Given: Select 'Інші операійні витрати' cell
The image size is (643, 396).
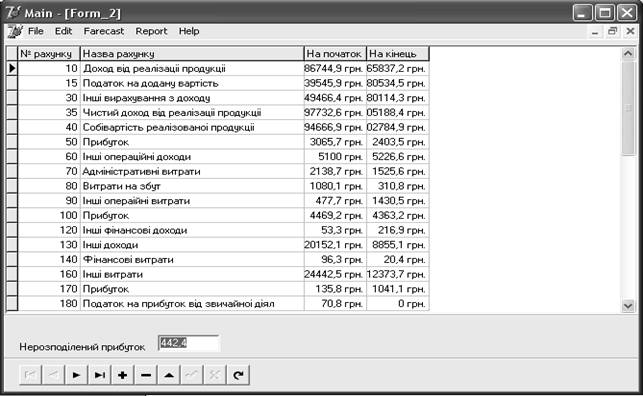Looking at the screenshot, I should (192, 201).
